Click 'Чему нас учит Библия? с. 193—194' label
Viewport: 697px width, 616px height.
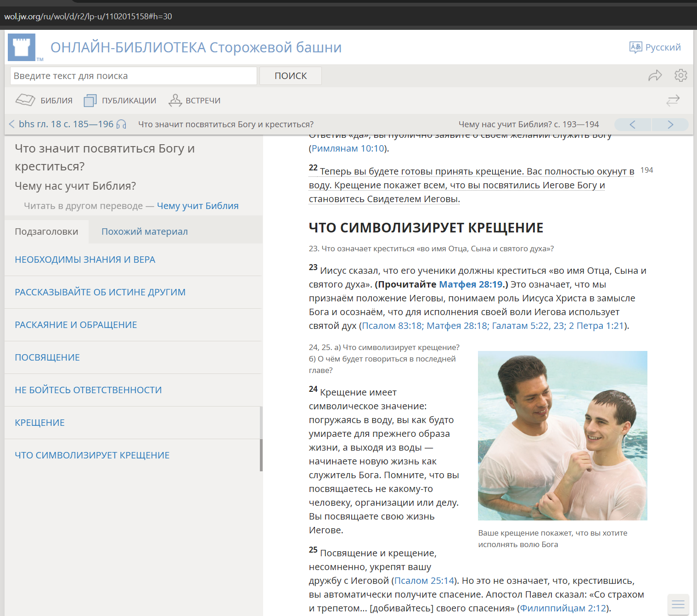528,124
